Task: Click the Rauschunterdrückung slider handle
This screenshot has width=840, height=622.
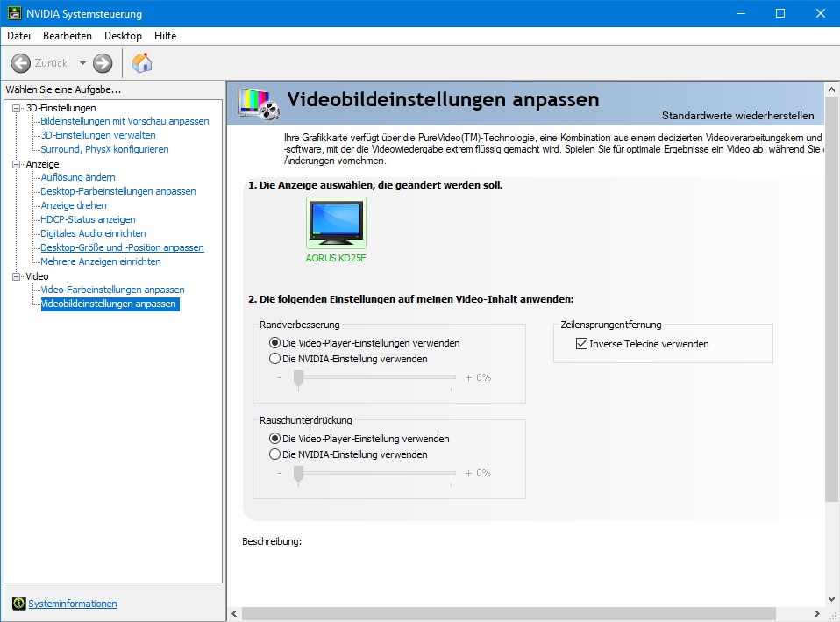Action: click(x=298, y=474)
